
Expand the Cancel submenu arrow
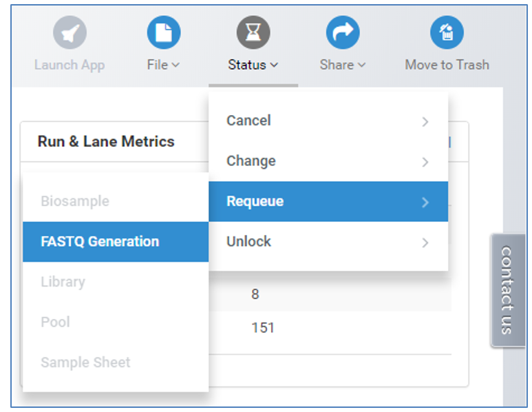point(425,122)
